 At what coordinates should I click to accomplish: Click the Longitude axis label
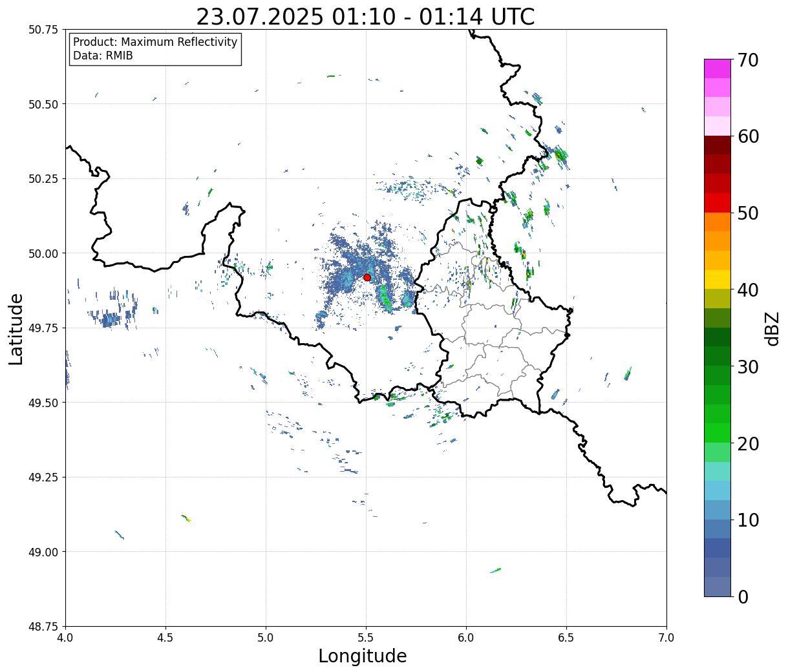pos(363,656)
